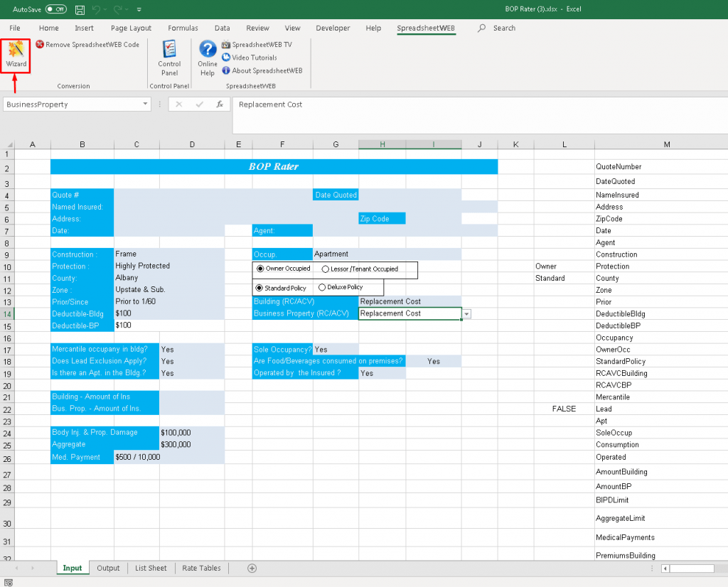728x587 pixels.
Task: Open the Home ribbon tab
Action: pyautogui.click(x=49, y=28)
